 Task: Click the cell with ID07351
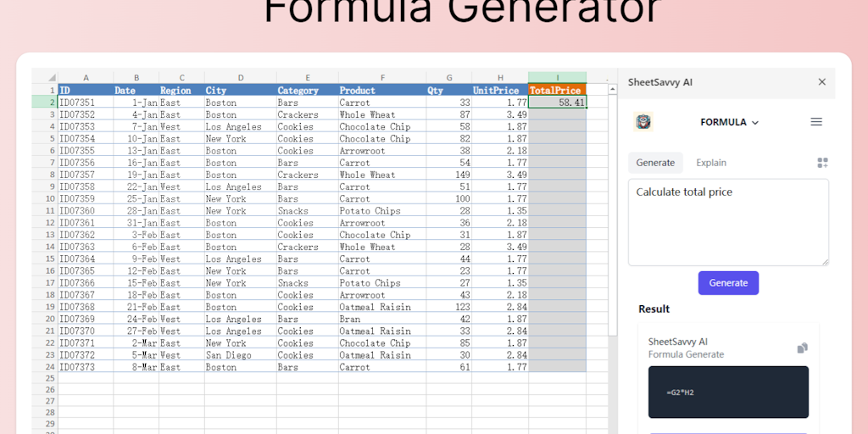tap(86, 103)
